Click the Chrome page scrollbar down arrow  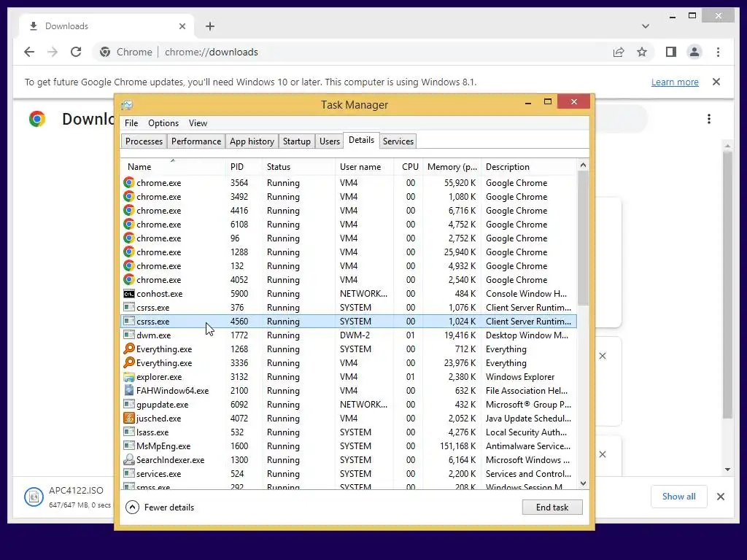coord(727,470)
